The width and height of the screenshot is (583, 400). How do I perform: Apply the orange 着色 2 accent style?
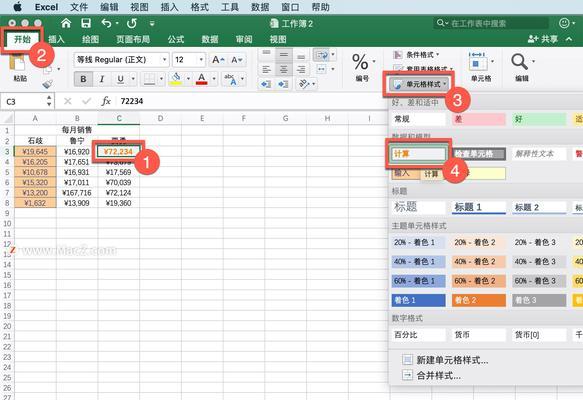tap(479, 300)
